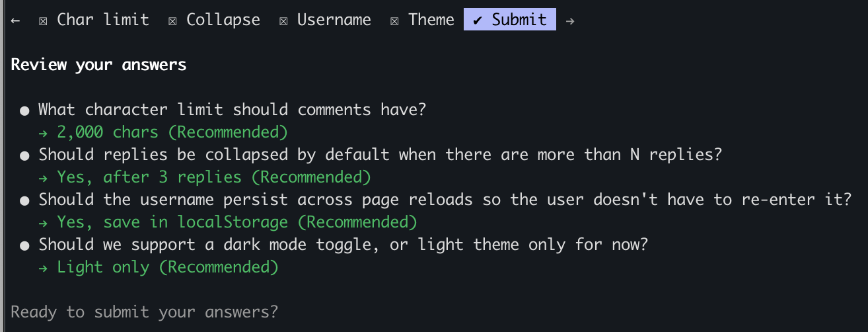
Task: Click bullet beside dark mode question
Action: pyautogui.click(x=24, y=245)
